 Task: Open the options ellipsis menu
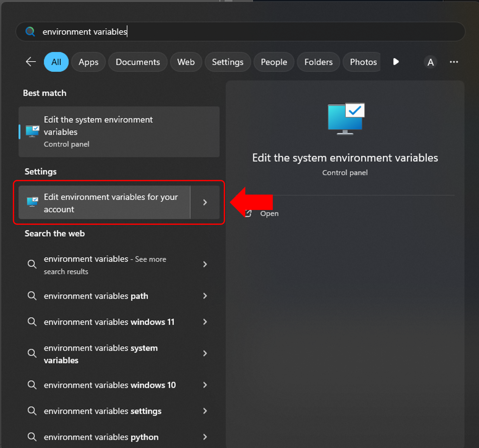[x=454, y=62]
